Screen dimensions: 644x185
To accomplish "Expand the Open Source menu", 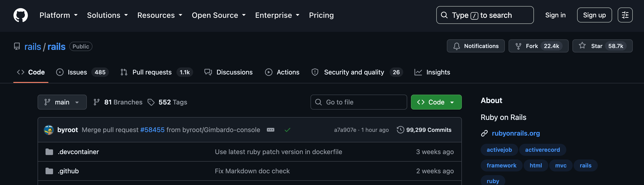I will 219,15.
